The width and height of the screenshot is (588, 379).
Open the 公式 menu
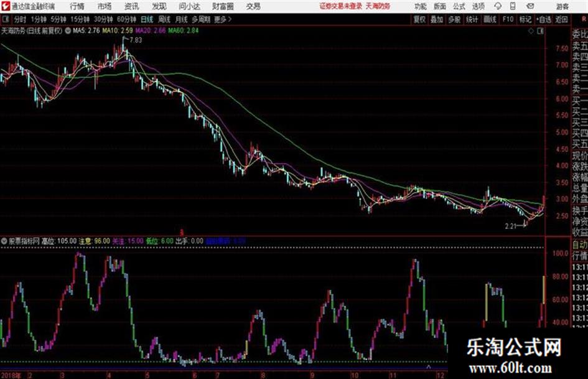click(x=459, y=6)
